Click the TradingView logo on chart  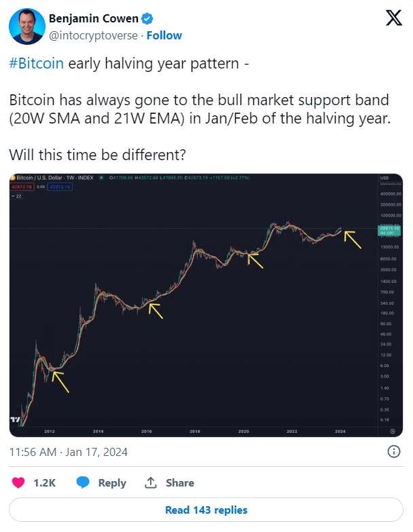[x=15, y=419]
